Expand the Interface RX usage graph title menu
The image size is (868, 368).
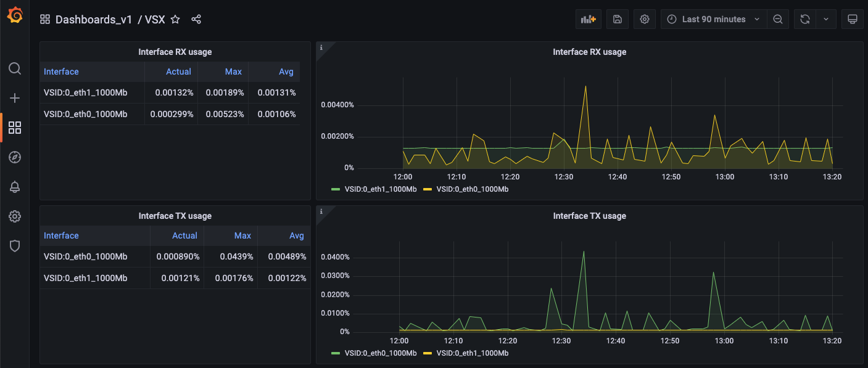tap(589, 52)
